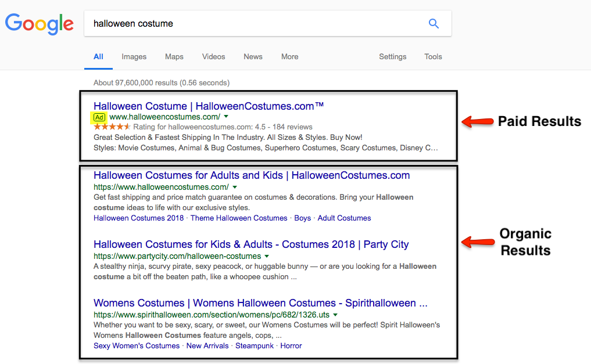Open the Steampunk sitelink
591x364 pixels.
click(255, 346)
